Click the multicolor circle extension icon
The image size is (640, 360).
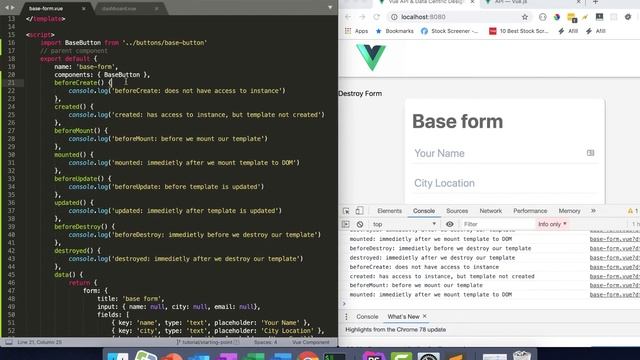[x=557, y=17]
